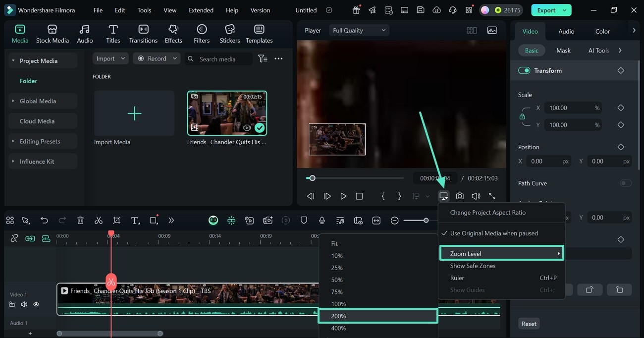The width and height of the screenshot is (644, 338).
Task: Click the snapshot camera icon in player
Action: click(x=460, y=196)
